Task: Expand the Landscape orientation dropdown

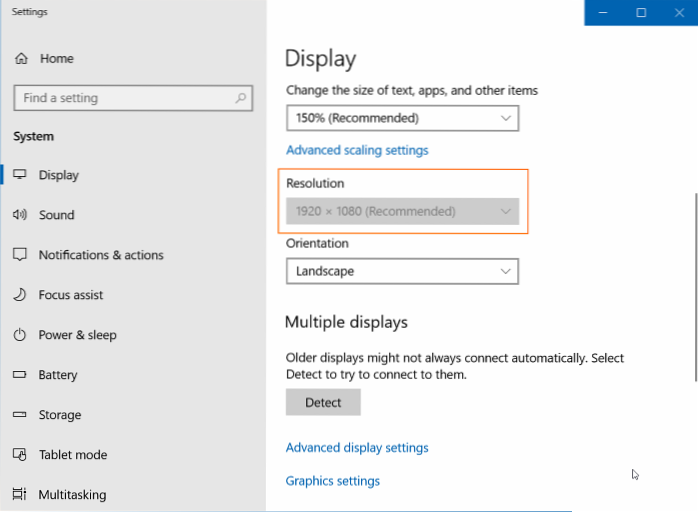Action: coord(402,271)
